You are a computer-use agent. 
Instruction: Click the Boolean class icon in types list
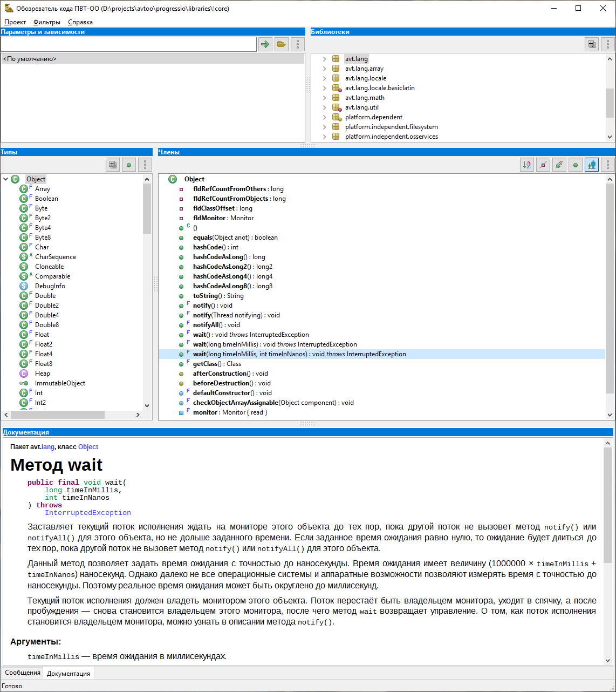tap(24, 199)
